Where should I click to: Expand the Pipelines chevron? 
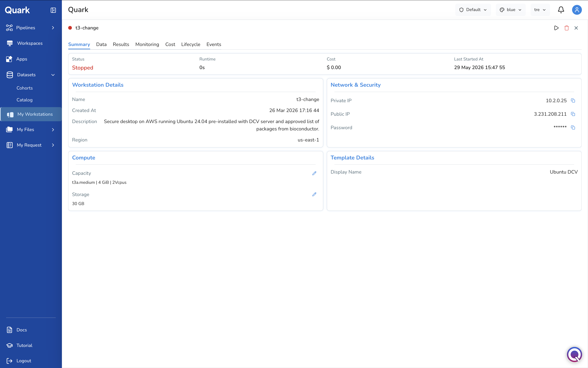click(x=53, y=28)
